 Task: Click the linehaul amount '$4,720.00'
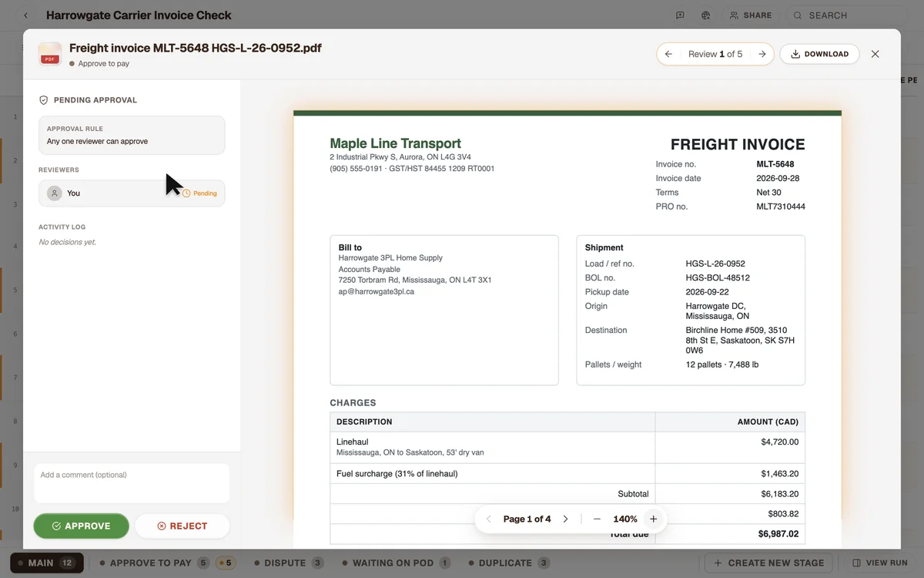click(779, 442)
